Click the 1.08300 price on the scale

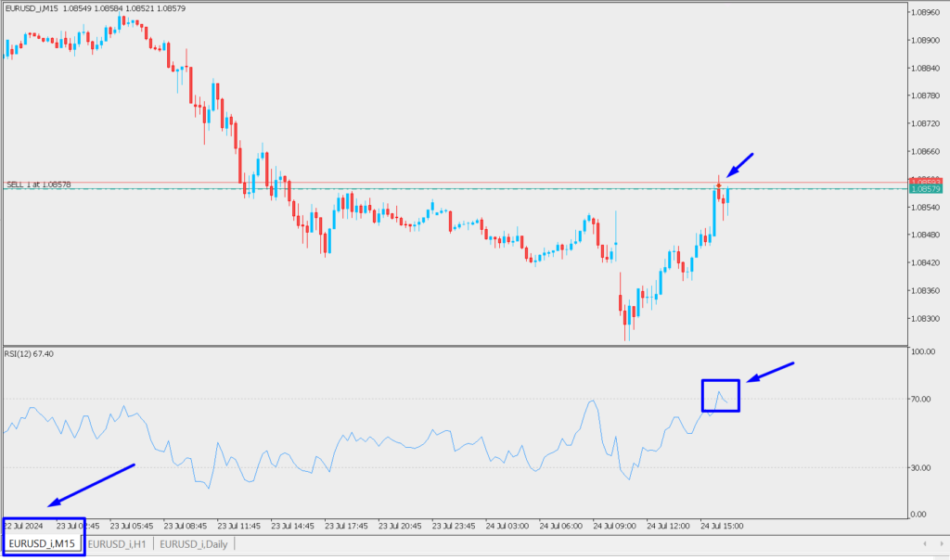coord(925,319)
